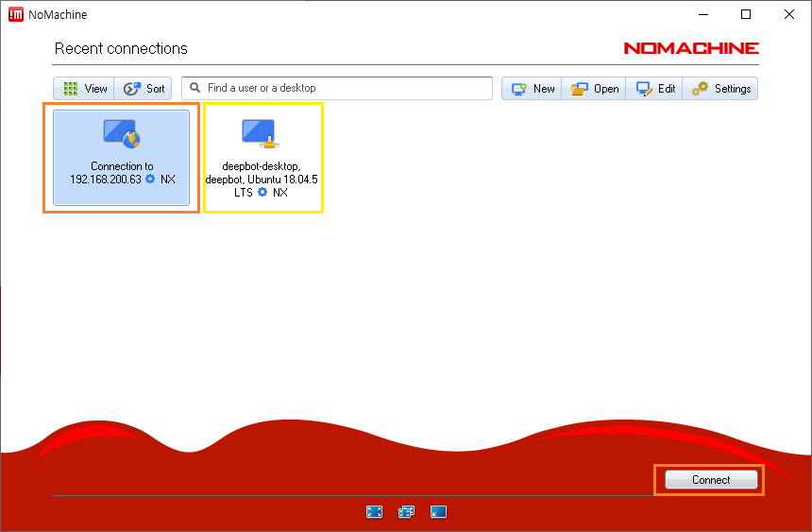This screenshot has height=532, width=812.
Task: Maximize the NoMachine window
Action: [x=746, y=14]
